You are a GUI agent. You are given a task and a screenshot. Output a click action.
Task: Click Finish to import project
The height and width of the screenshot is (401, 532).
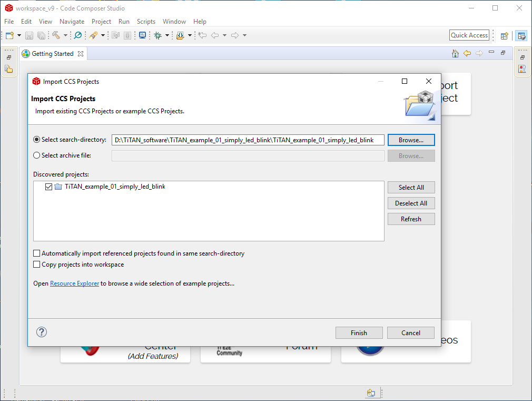pyautogui.click(x=359, y=332)
